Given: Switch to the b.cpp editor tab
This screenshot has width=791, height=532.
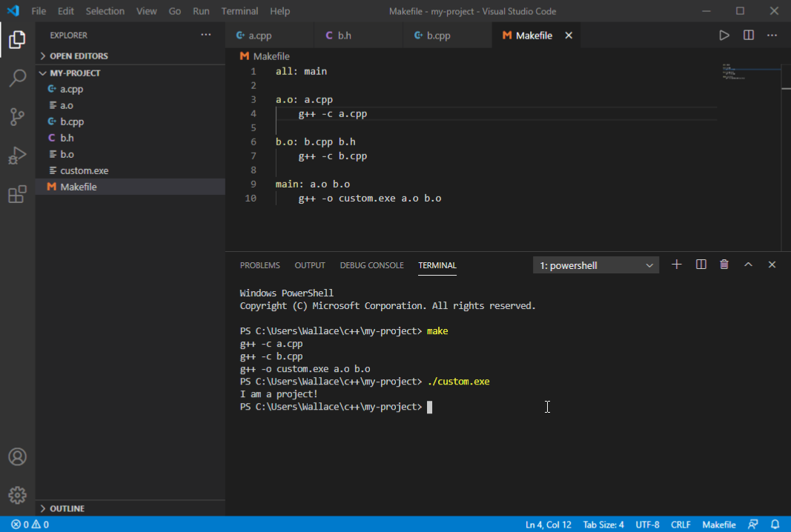Looking at the screenshot, I should tap(438, 36).
